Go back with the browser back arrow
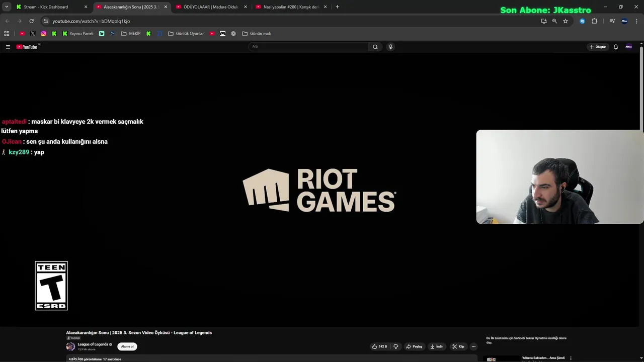This screenshot has height=362, width=644. (x=7, y=21)
